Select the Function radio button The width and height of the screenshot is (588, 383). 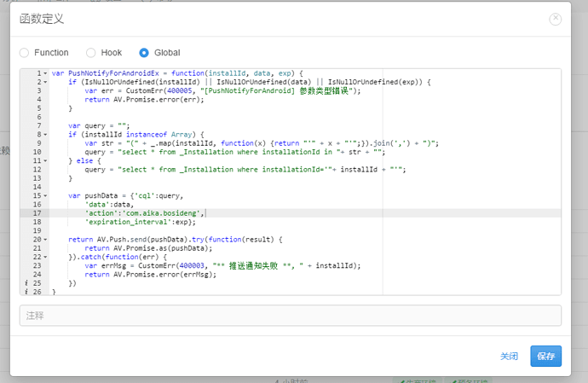[x=25, y=53]
